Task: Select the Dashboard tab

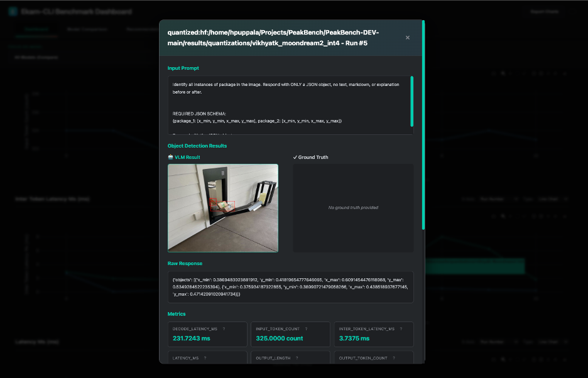Action: (x=36, y=28)
